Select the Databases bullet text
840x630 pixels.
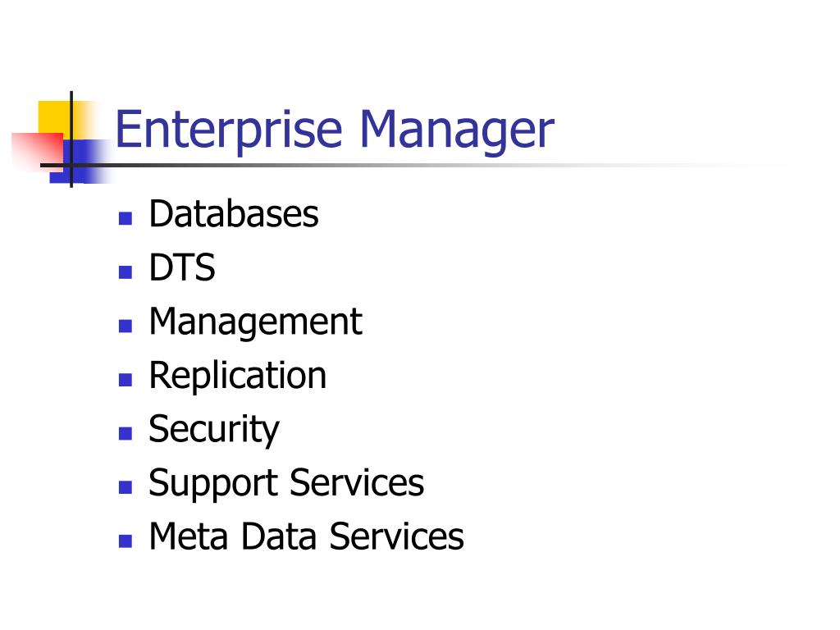point(234,214)
